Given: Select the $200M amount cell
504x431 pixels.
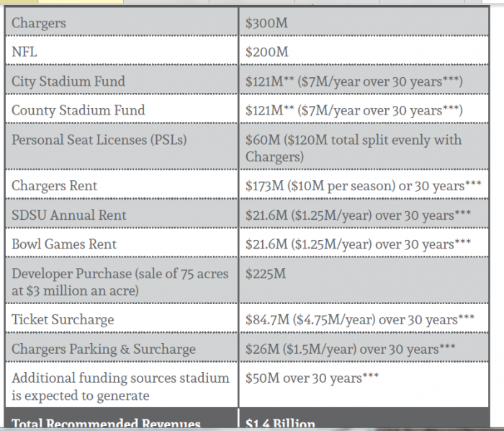Looking at the screenshot, I should tap(266, 52).
